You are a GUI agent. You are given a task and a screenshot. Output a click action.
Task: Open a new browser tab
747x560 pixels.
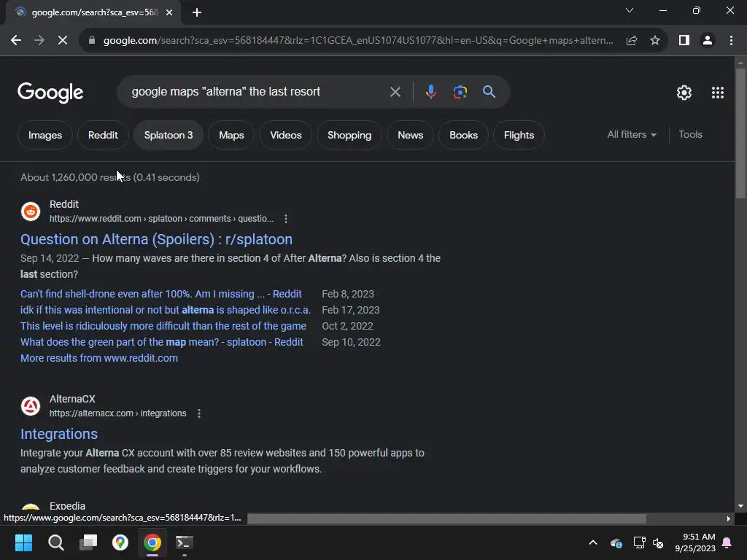197,12
